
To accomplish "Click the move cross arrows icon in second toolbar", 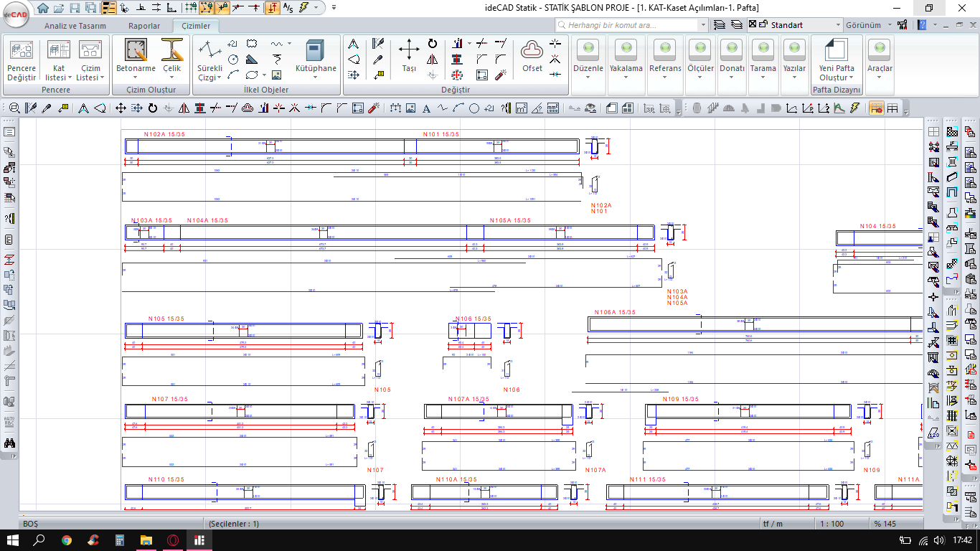I will point(121,108).
